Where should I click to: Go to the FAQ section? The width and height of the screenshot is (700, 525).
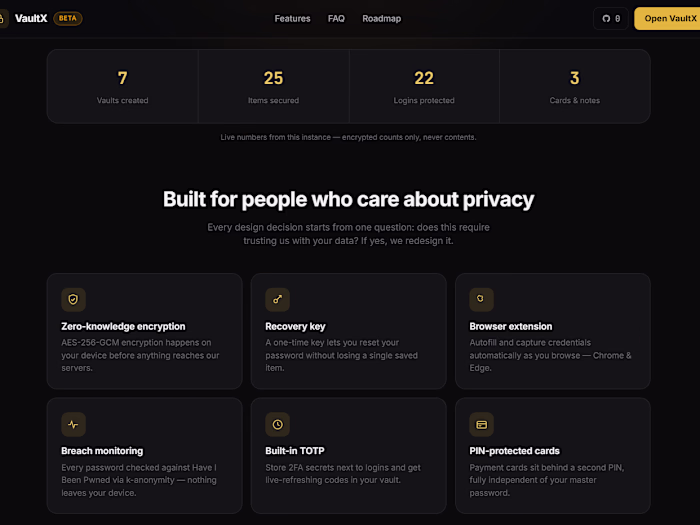pyautogui.click(x=336, y=18)
